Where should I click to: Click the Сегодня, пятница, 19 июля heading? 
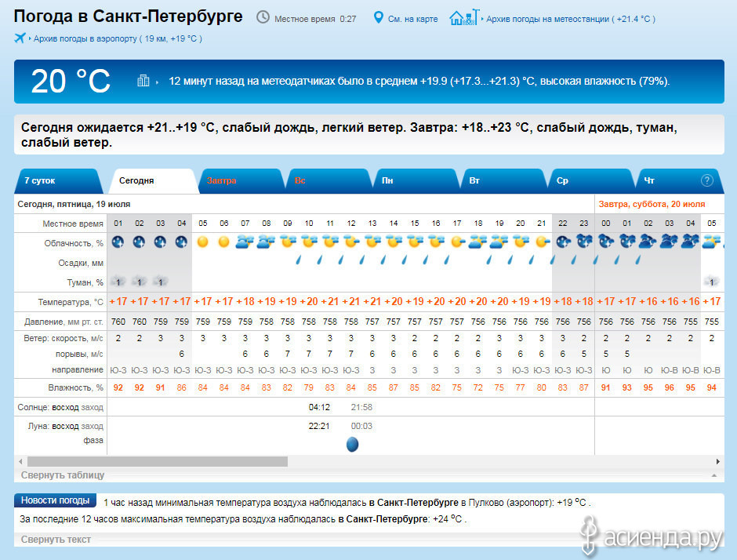(74, 204)
